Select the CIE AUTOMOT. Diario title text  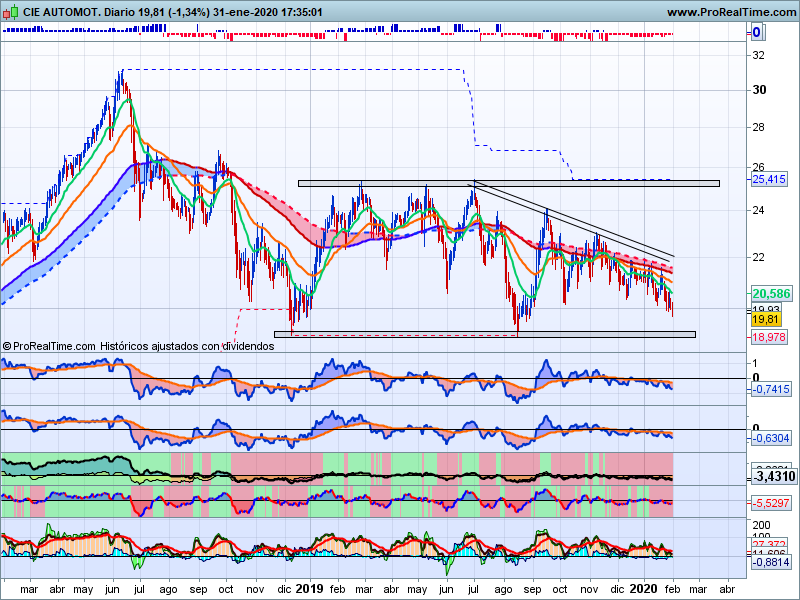point(79,12)
